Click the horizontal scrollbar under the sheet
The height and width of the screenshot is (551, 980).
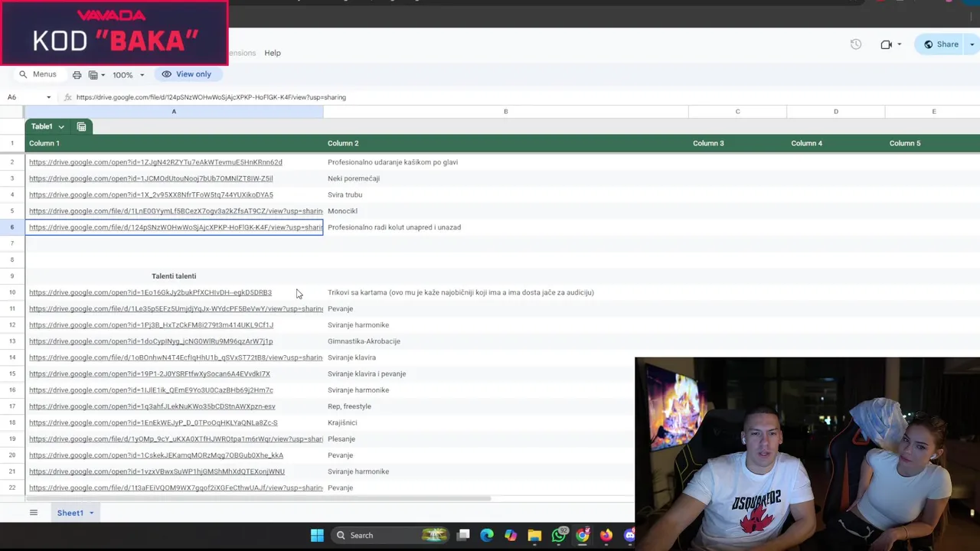click(258, 499)
